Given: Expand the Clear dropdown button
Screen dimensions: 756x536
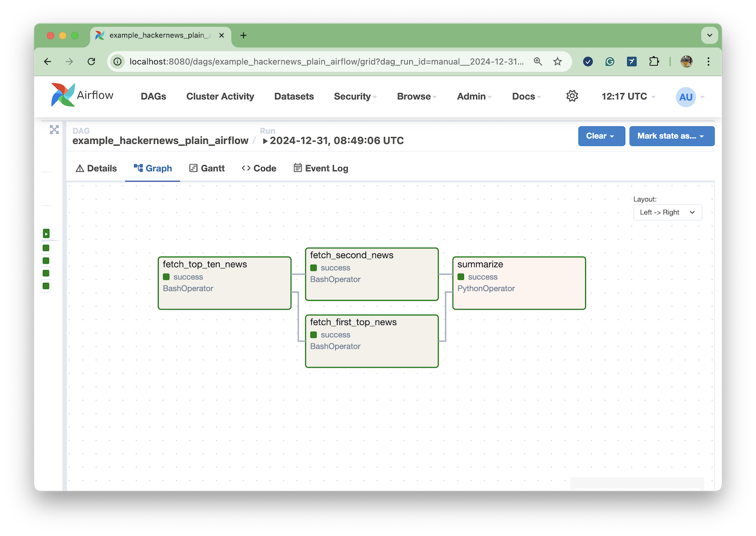Looking at the screenshot, I should coord(601,136).
